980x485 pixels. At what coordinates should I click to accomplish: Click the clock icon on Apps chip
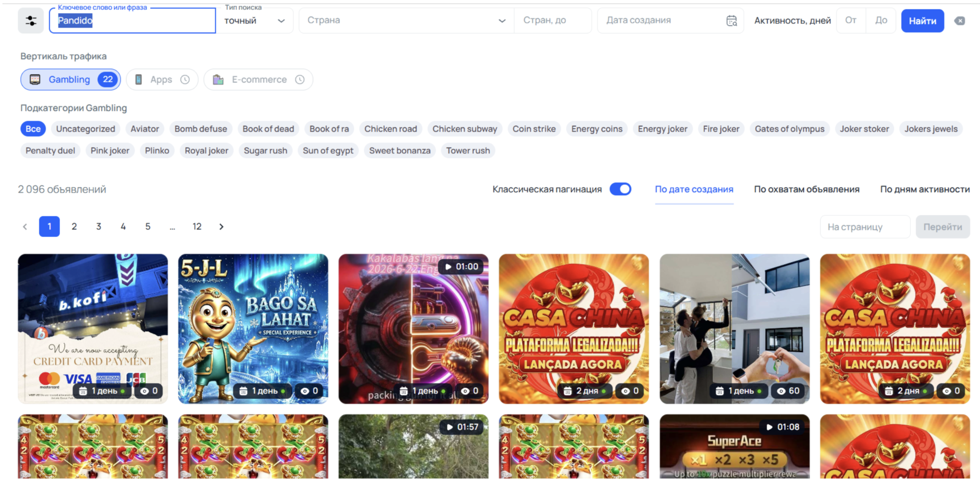pos(185,80)
